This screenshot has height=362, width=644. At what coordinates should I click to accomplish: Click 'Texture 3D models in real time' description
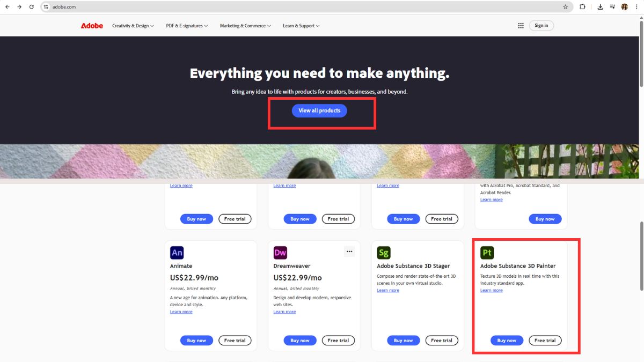519,279
